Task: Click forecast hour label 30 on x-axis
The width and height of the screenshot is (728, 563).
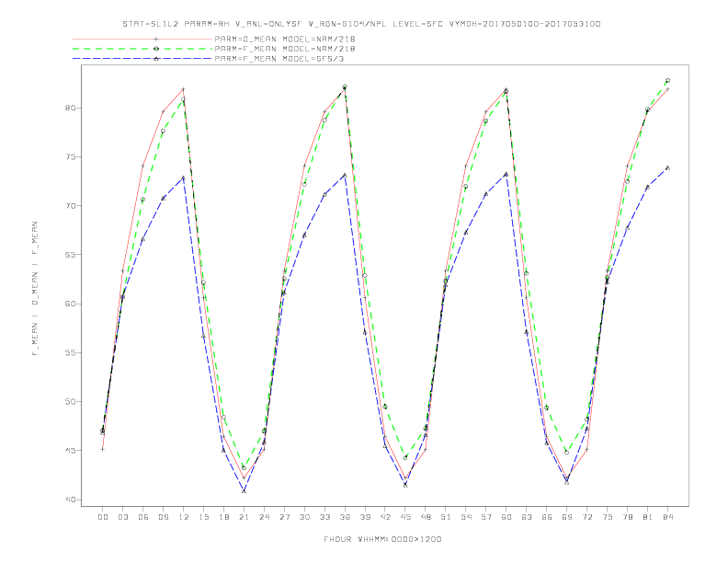Action: pyautogui.click(x=304, y=517)
